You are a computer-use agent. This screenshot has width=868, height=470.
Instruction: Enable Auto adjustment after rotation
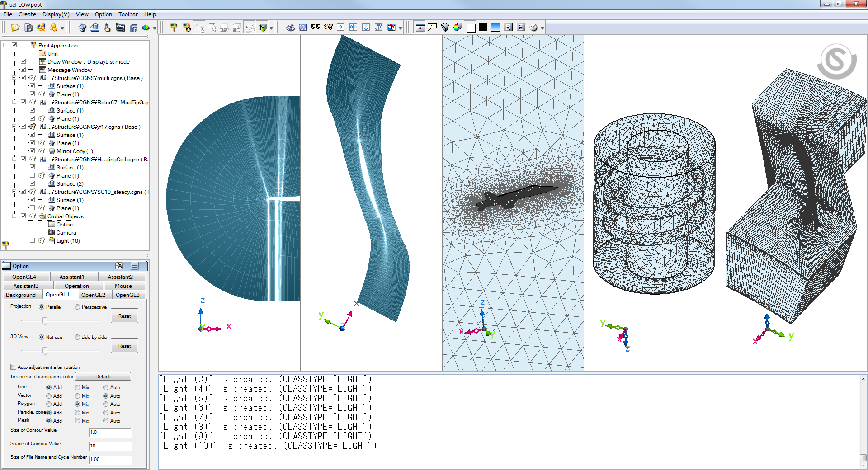[13, 367]
